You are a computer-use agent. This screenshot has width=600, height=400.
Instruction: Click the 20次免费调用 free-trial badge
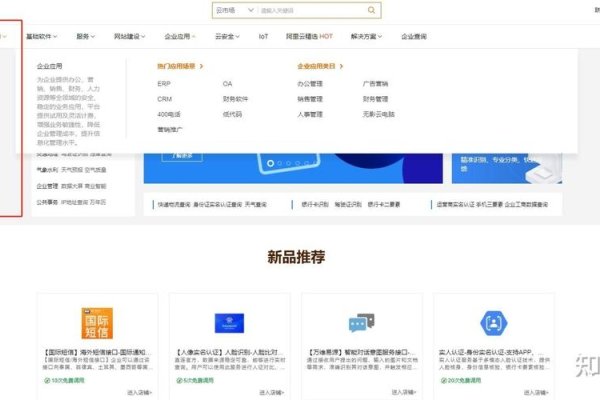pyautogui.click(x=461, y=380)
